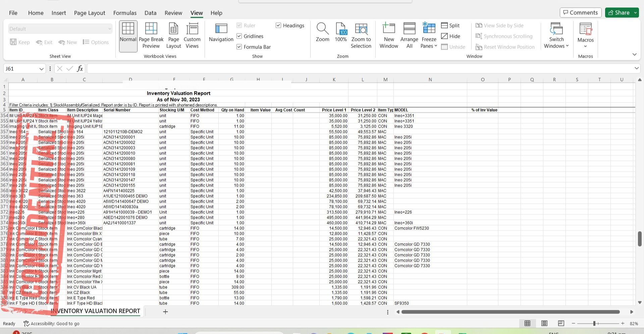
Task: Switch to the Home tab
Action: point(36,13)
